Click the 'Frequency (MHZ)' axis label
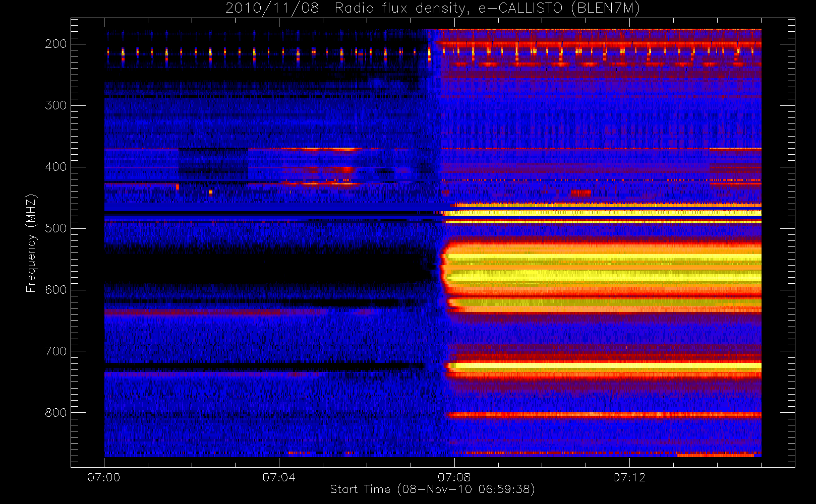The width and height of the screenshot is (816, 504). 31,243
